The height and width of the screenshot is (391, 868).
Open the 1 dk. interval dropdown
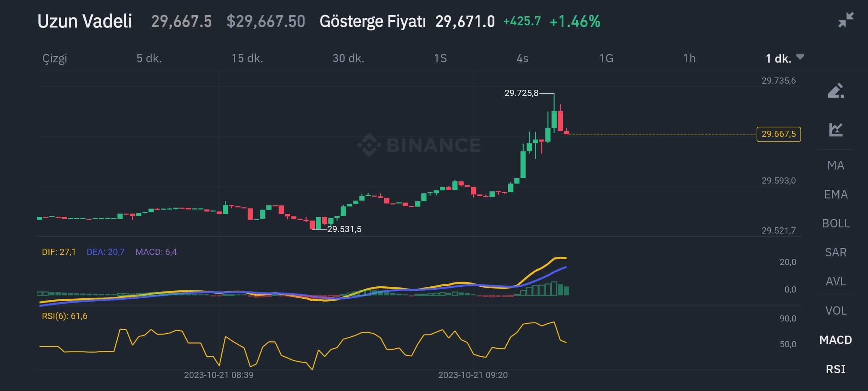784,58
